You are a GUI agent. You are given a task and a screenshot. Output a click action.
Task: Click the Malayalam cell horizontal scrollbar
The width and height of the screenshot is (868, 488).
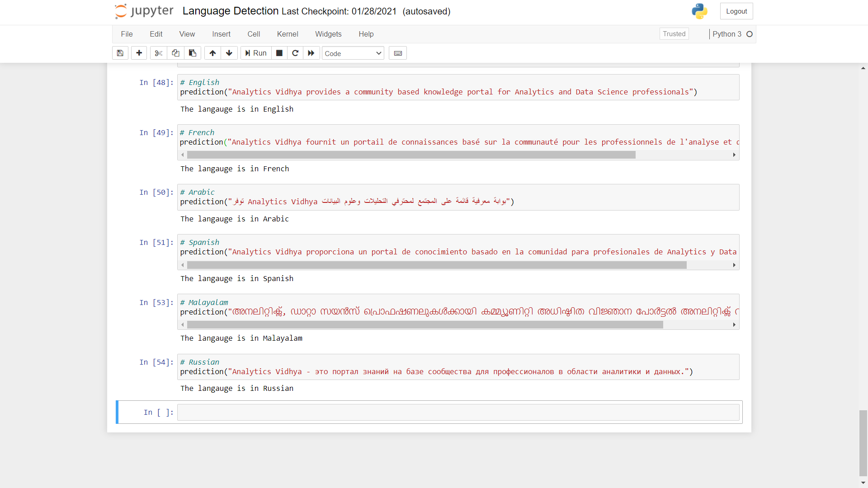(x=425, y=325)
